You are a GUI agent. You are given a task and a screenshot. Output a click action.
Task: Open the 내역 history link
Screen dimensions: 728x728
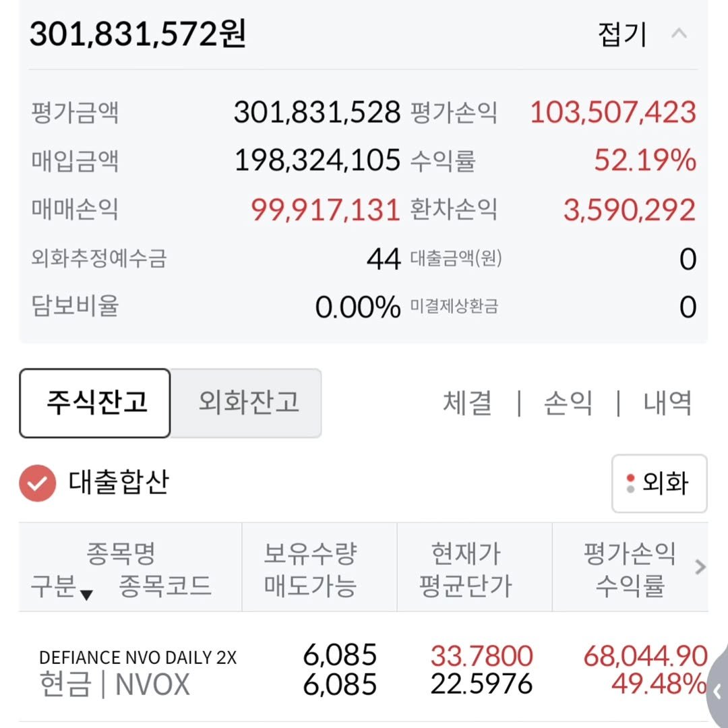pos(667,403)
